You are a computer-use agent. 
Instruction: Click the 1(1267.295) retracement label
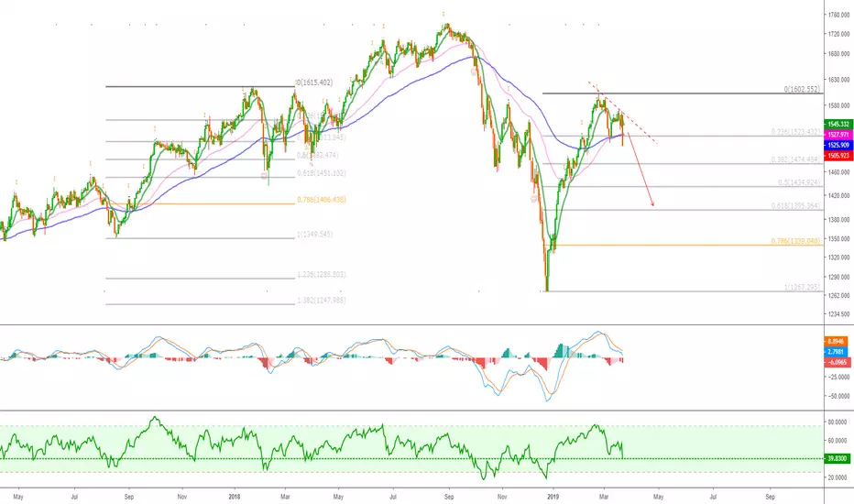click(802, 287)
